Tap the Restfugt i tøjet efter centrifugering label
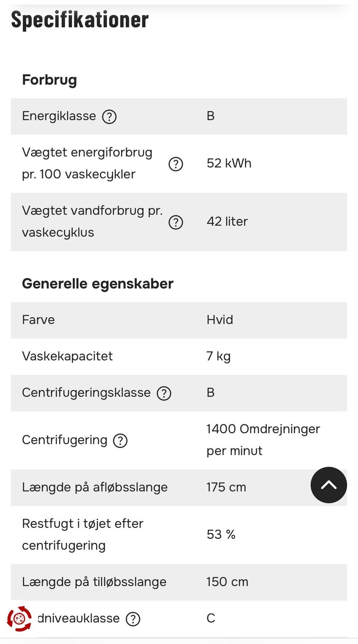 (82, 534)
